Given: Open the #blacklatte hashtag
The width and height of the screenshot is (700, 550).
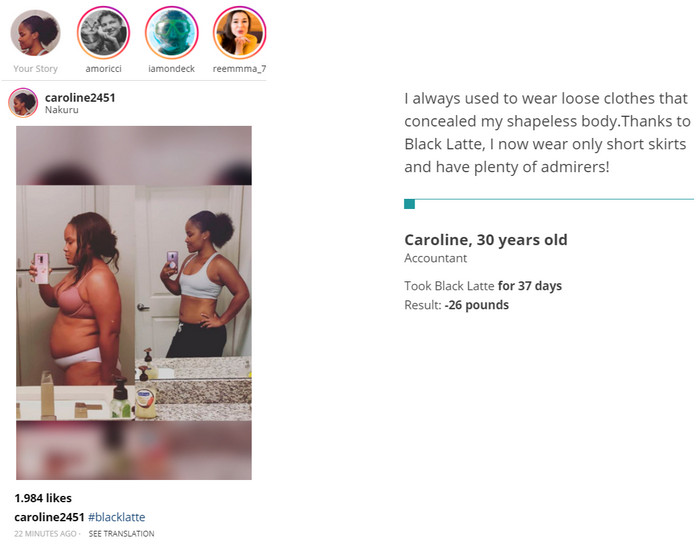Looking at the screenshot, I should 116,517.
